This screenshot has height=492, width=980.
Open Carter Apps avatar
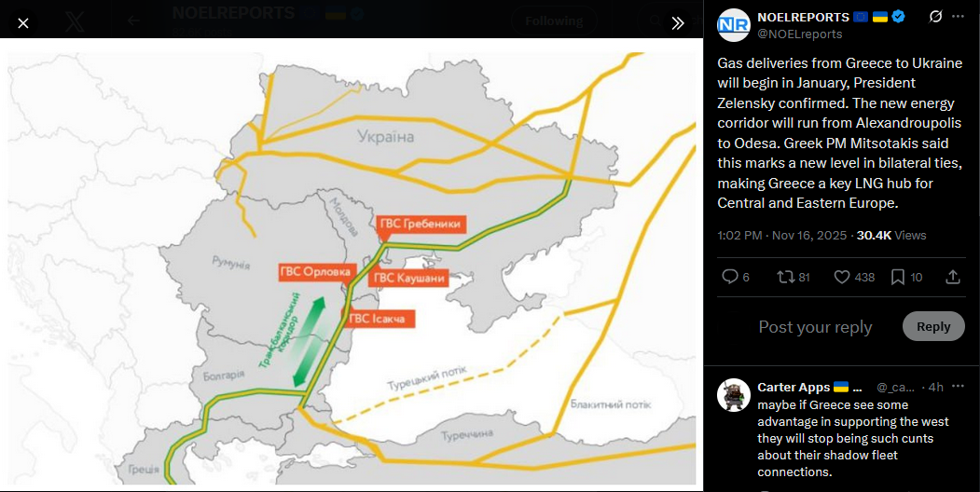tap(734, 394)
